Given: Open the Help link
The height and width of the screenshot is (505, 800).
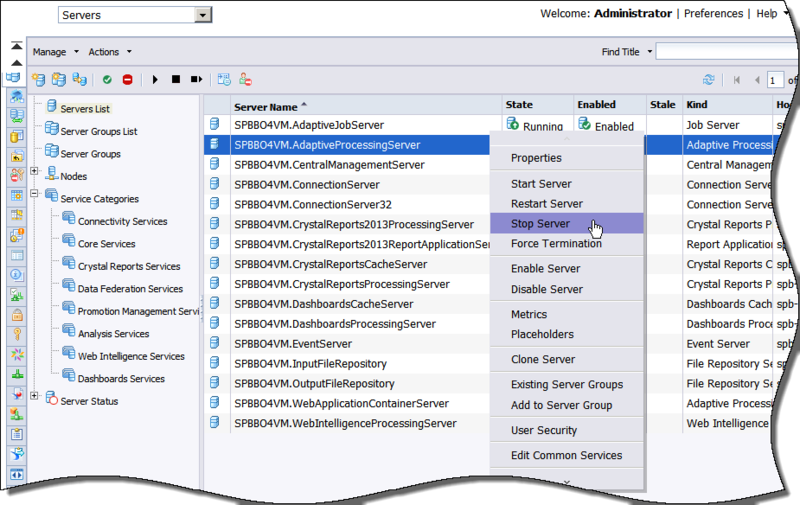Looking at the screenshot, I should tap(767, 14).
